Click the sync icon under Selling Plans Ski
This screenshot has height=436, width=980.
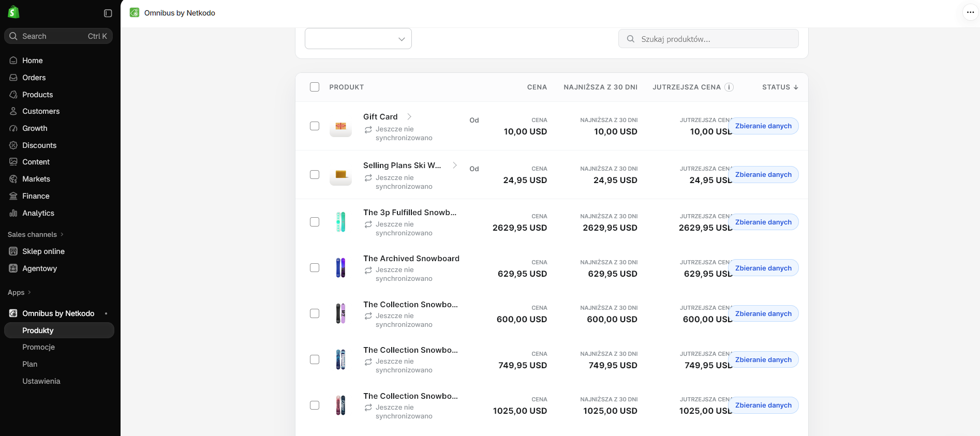point(368,178)
